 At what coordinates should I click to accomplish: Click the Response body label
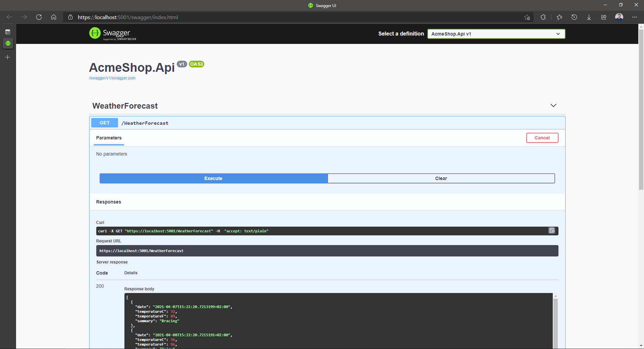139,289
